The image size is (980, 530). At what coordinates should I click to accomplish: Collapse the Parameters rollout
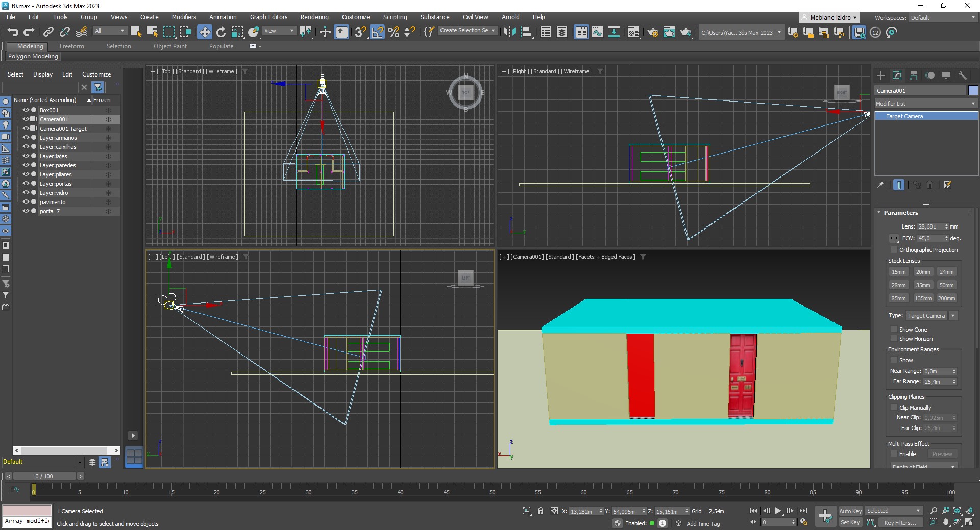tap(900, 213)
